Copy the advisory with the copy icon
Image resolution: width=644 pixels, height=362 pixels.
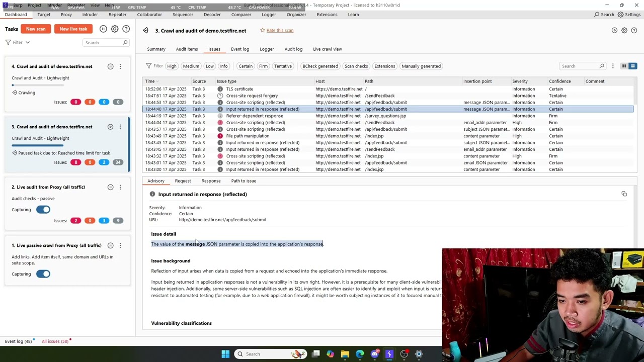pyautogui.click(x=624, y=194)
